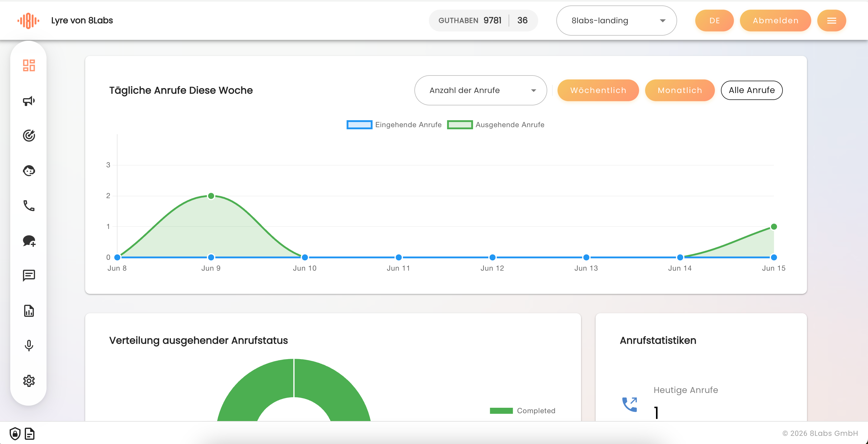Click the © 2026 8Labs GmbH footer text
The width and height of the screenshot is (868, 444).
point(820,433)
